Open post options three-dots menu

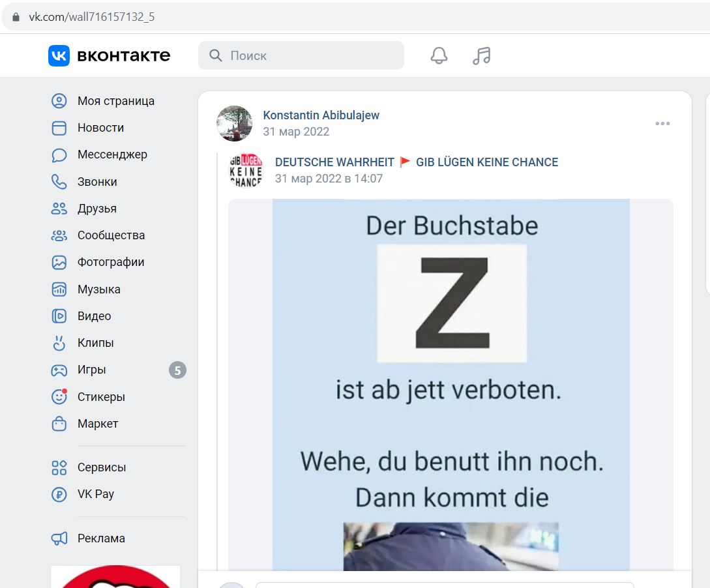pyautogui.click(x=662, y=124)
